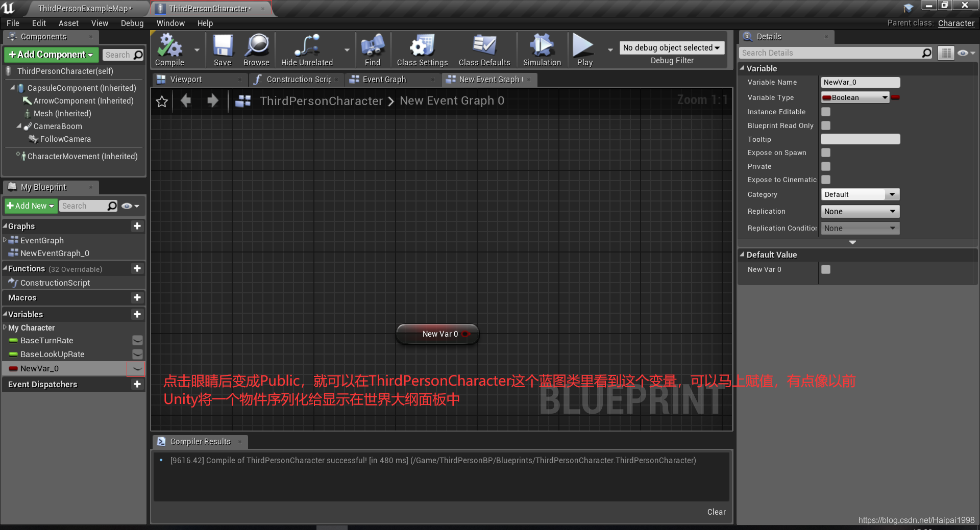Click the My Blueprint search magnifier icon
980x530 pixels.
(112, 206)
